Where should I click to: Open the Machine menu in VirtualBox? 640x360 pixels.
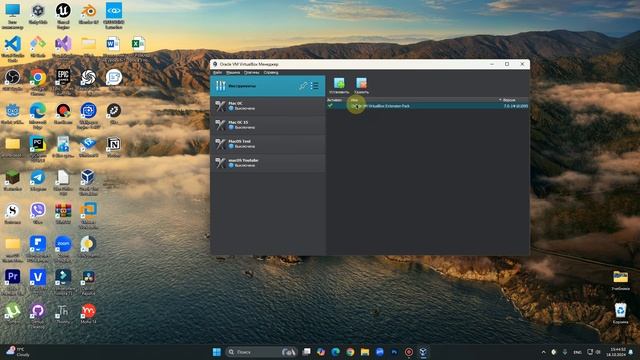(233, 73)
